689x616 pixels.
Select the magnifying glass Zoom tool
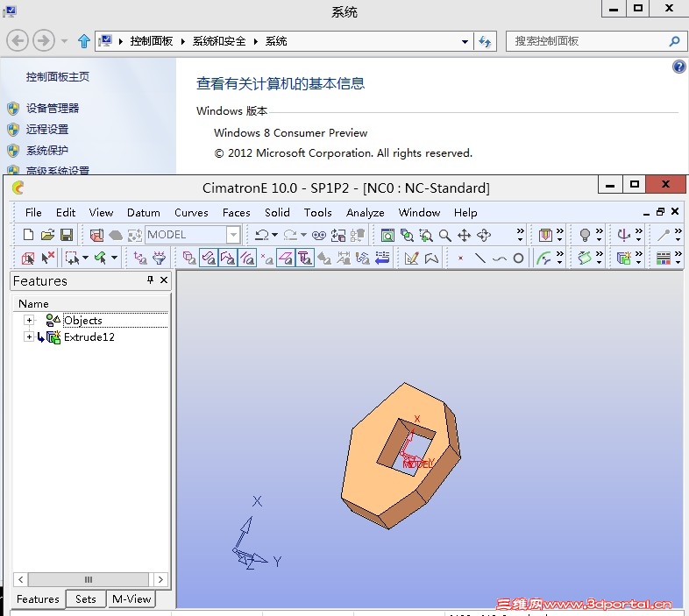pos(445,236)
